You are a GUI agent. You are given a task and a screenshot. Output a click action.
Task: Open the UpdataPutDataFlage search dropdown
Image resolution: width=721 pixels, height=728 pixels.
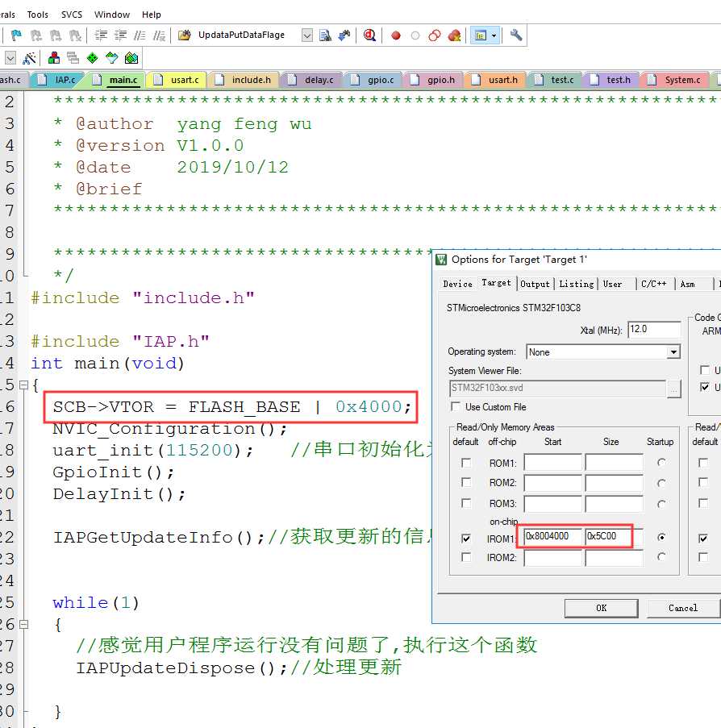click(x=307, y=35)
